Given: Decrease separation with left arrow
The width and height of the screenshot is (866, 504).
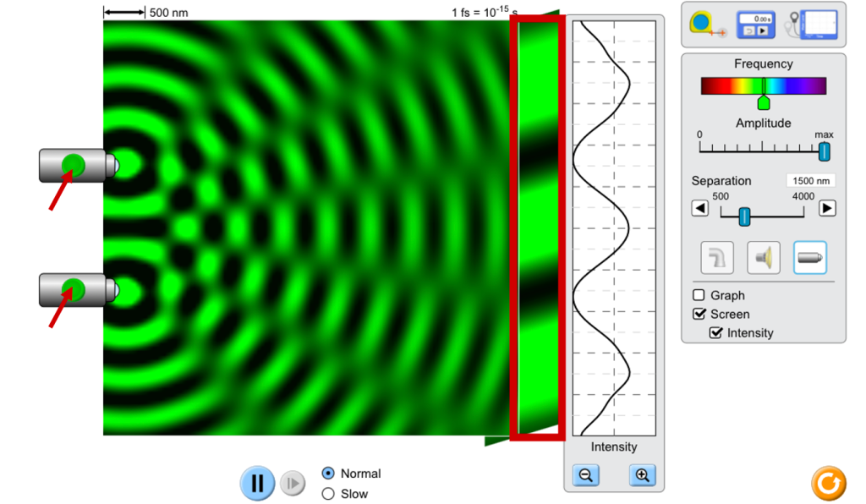Looking at the screenshot, I should click(700, 209).
